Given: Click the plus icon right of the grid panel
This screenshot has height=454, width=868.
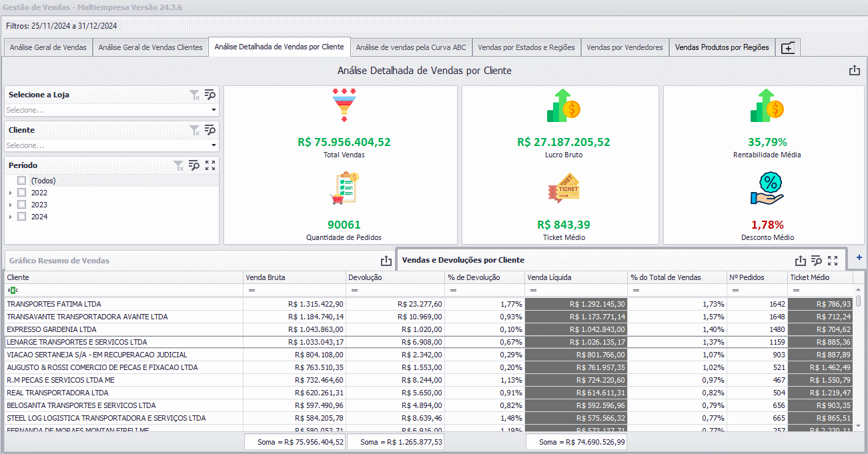Looking at the screenshot, I should click(859, 257).
